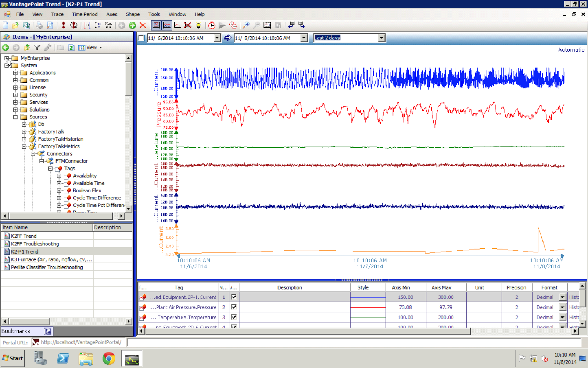Select K2FF Troubleshooting in item list
The width and height of the screenshot is (588, 368).
(x=35, y=244)
